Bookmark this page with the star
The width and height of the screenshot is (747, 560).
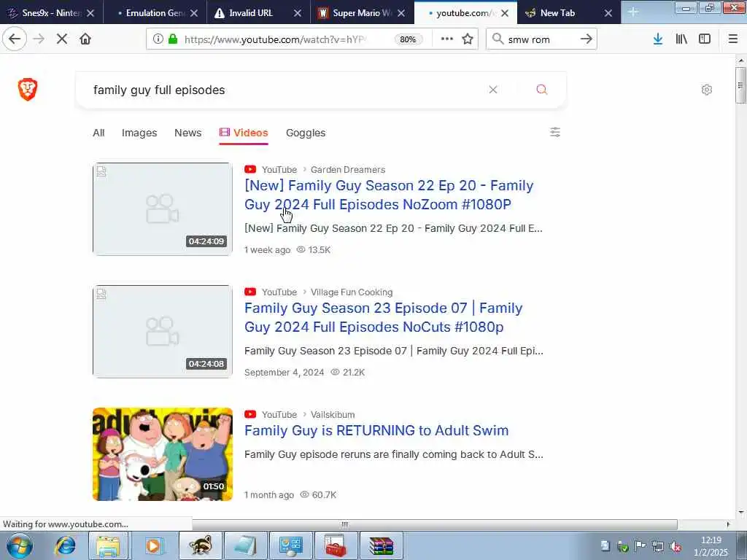pyautogui.click(x=468, y=39)
